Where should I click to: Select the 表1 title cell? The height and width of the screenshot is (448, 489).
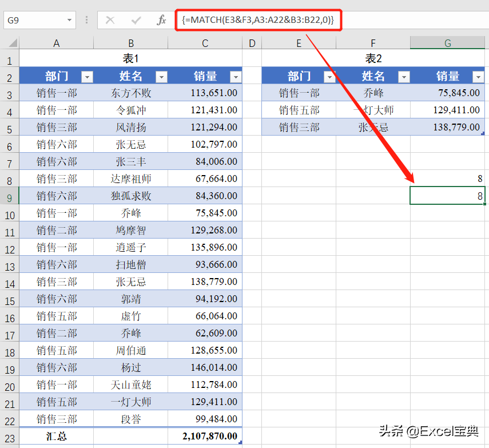pyautogui.click(x=130, y=58)
